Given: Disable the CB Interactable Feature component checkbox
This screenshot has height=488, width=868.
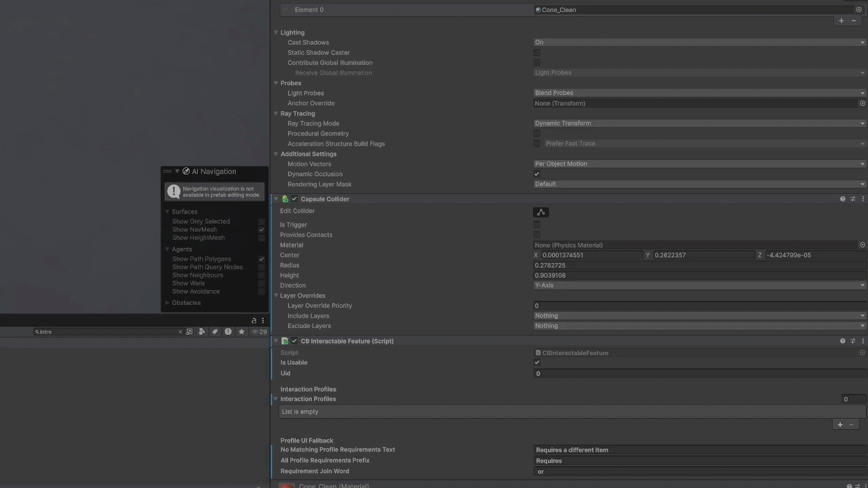Looking at the screenshot, I should pyautogui.click(x=294, y=341).
